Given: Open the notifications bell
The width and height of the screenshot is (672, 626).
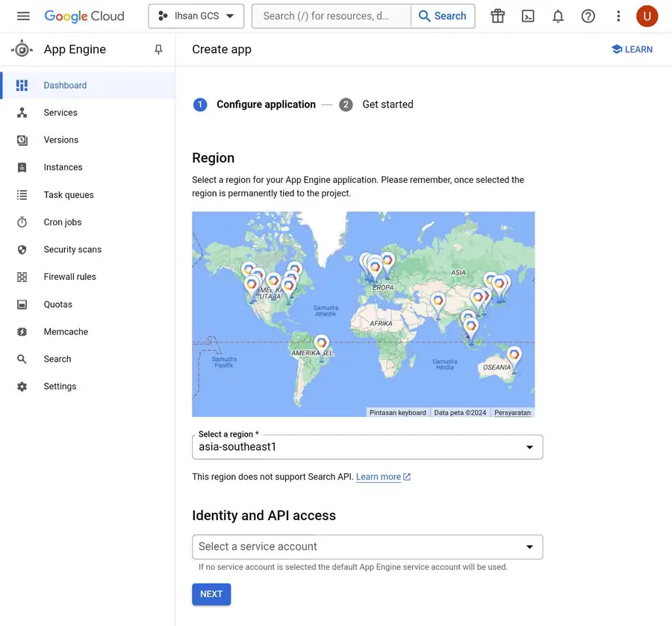Looking at the screenshot, I should [558, 16].
